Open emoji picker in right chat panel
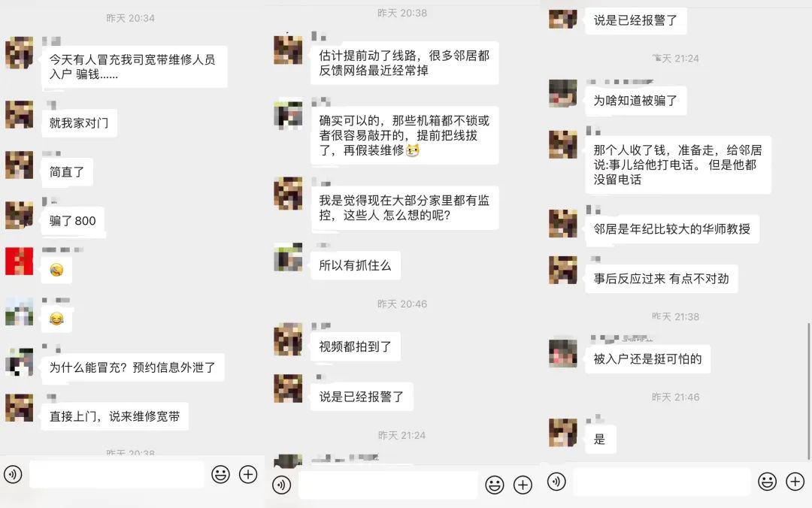The height and width of the screenshot is (508, 812). 768,482
